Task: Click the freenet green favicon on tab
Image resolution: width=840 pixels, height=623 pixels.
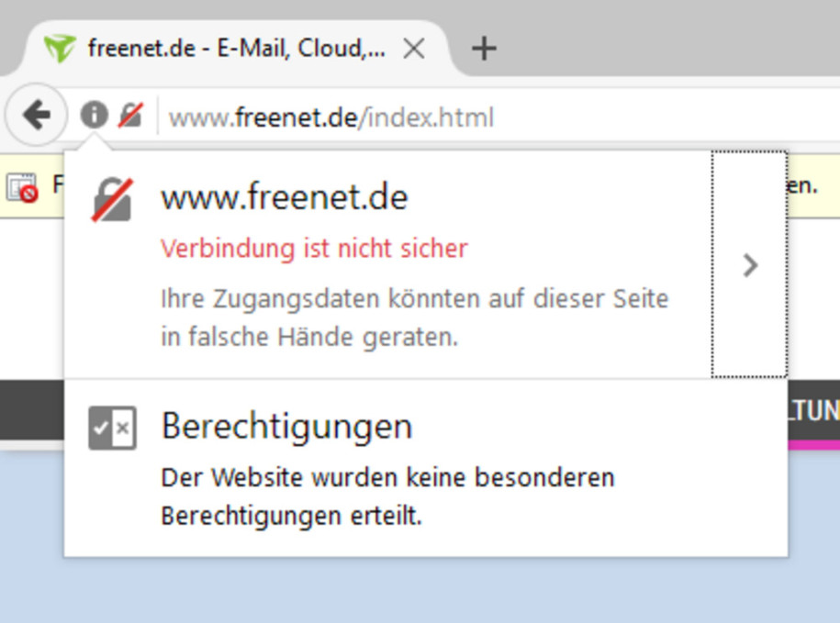Action: pos(59,48)
